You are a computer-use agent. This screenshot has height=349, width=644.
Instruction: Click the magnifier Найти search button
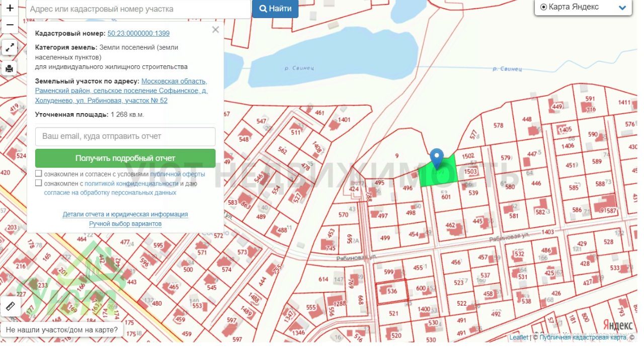click(x=275, y=9)
